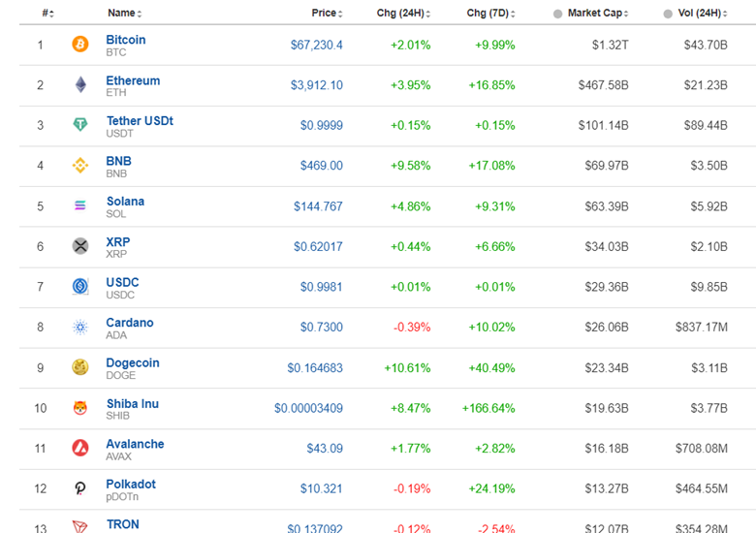This screenshot has height=533, width=756.
Task: Click BNB 7D change +17.08%
Action: pyautogui.click(x=491, y=166)
